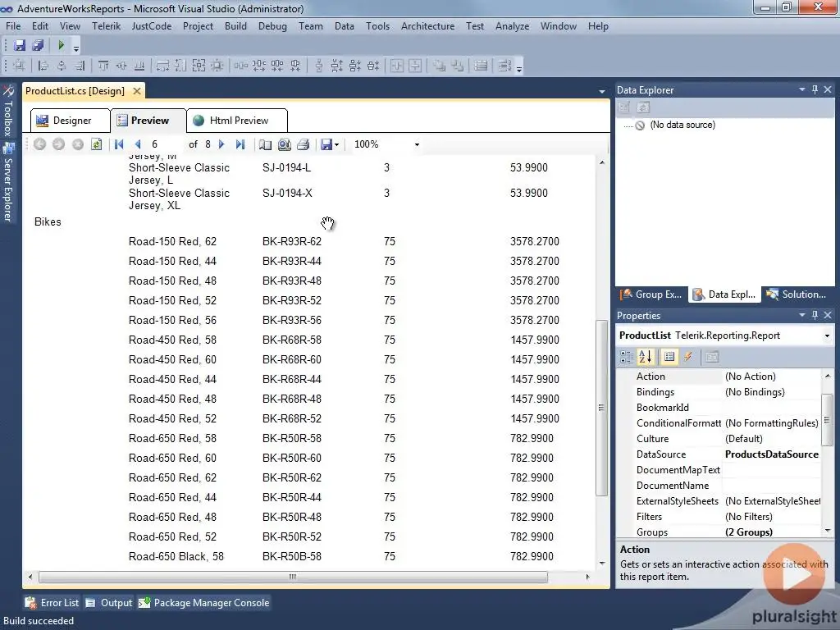Open the Output panel
The height and width of the screenshot is (630, 840).
pyautogui.click(x=109, y=603)
